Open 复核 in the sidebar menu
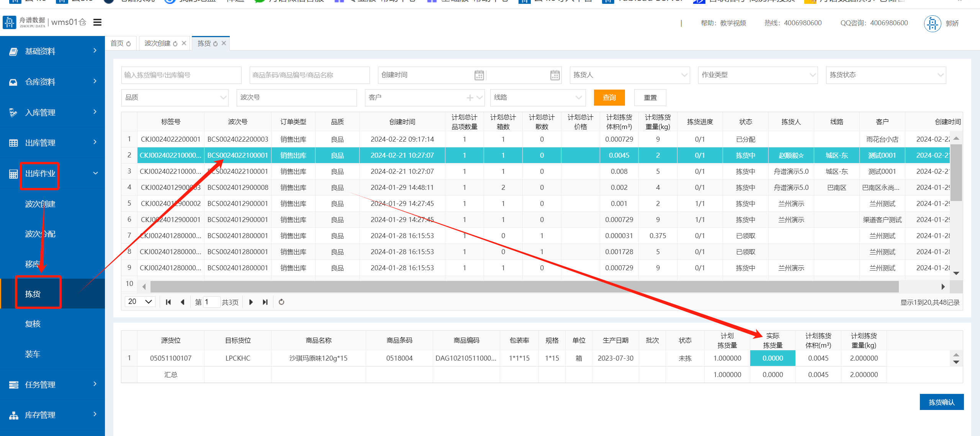 click(x=33, y=324)
